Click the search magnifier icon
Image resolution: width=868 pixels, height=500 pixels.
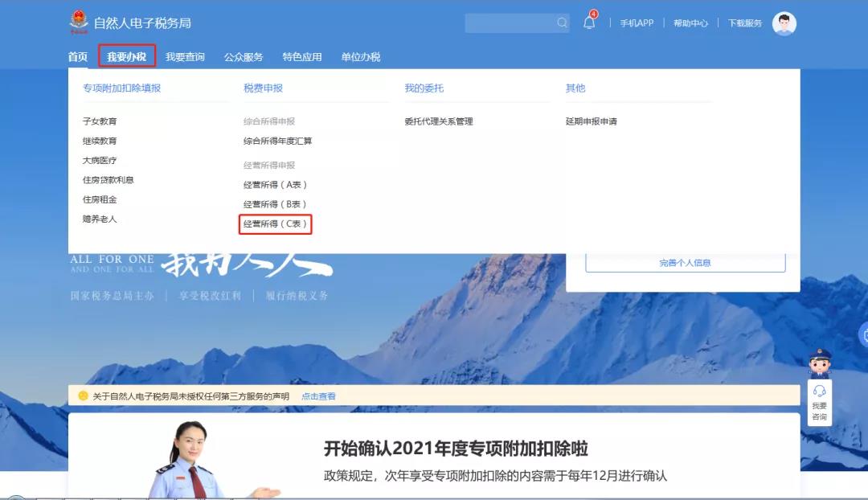(560, 23)
